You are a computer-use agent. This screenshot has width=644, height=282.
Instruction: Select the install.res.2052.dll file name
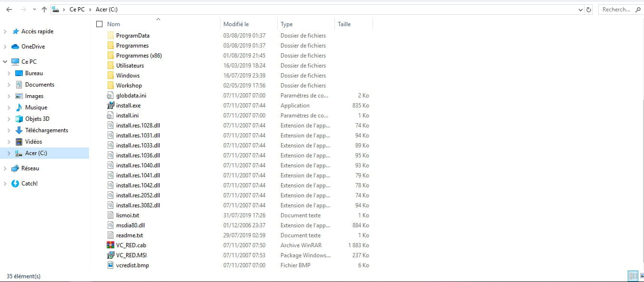138,195
